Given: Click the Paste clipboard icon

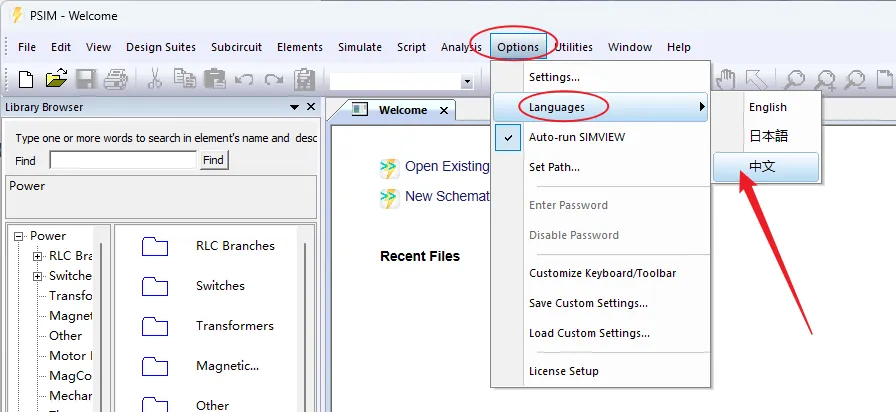Looking at the screenshot, I should tap(214, 79).
